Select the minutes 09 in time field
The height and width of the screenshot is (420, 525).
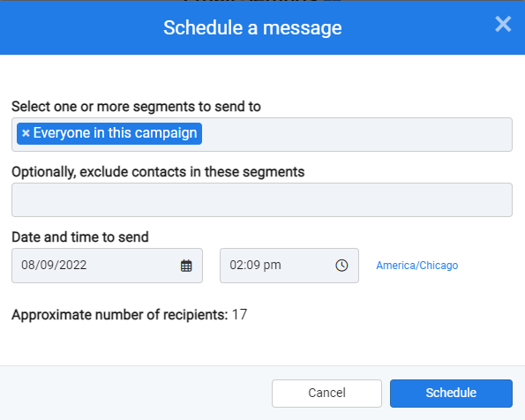[x=252, y=265]
